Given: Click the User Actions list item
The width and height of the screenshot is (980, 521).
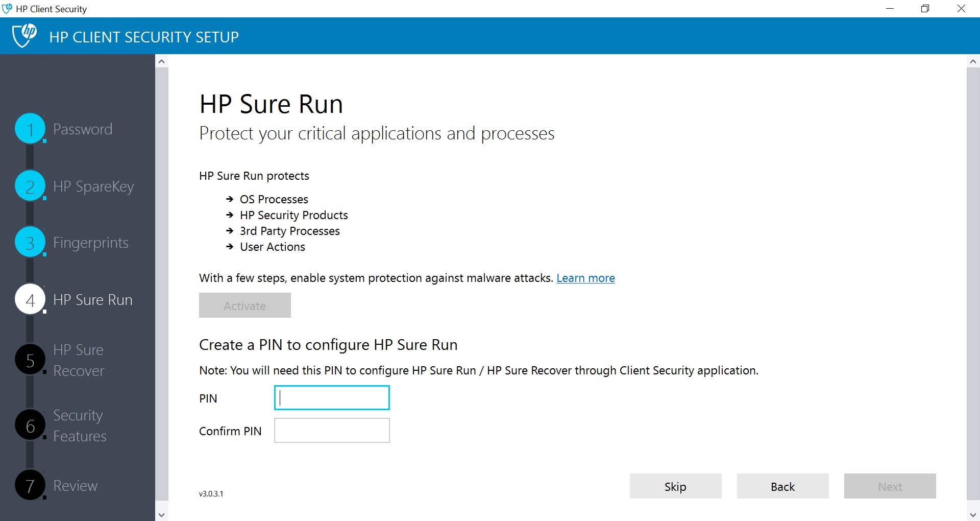Looking at the screenshot, I should click(x=273, y=247).
